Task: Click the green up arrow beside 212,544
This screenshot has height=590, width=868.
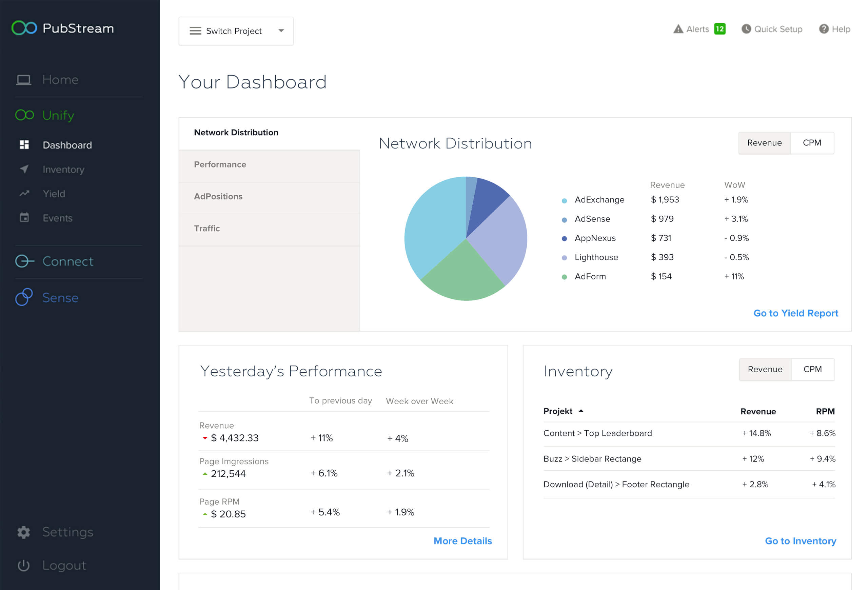Action: 205,473
